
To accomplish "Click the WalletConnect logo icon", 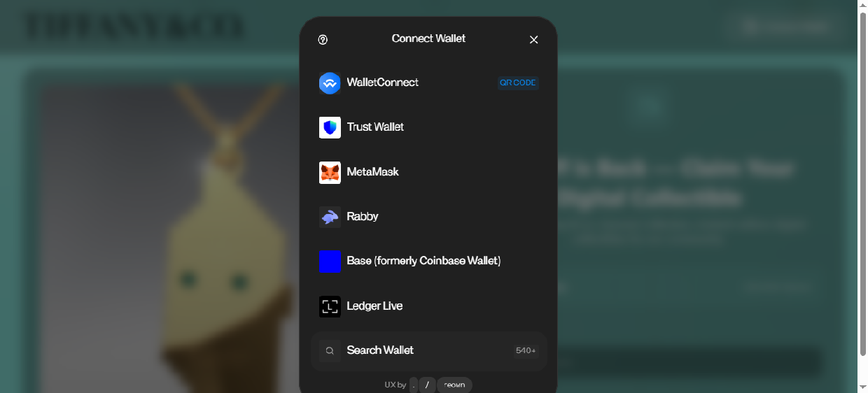I will 330,83.
